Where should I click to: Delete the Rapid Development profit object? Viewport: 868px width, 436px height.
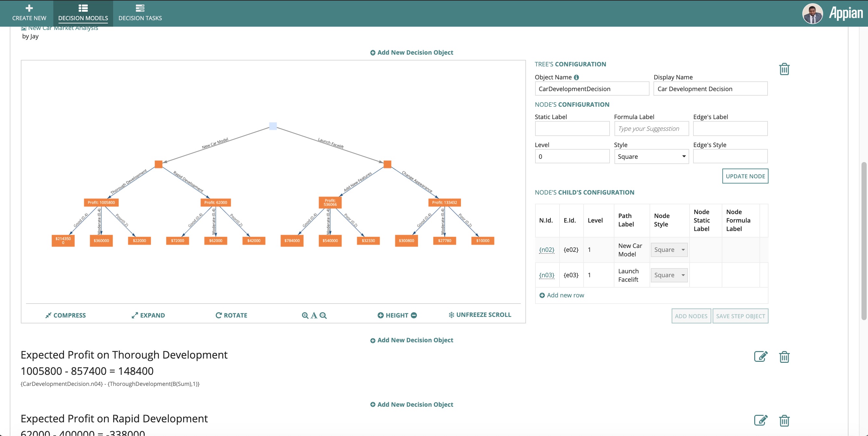(784, 420)
